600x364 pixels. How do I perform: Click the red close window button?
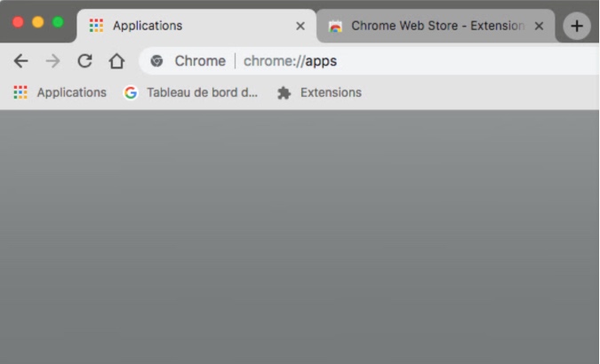tap(18, 22)
